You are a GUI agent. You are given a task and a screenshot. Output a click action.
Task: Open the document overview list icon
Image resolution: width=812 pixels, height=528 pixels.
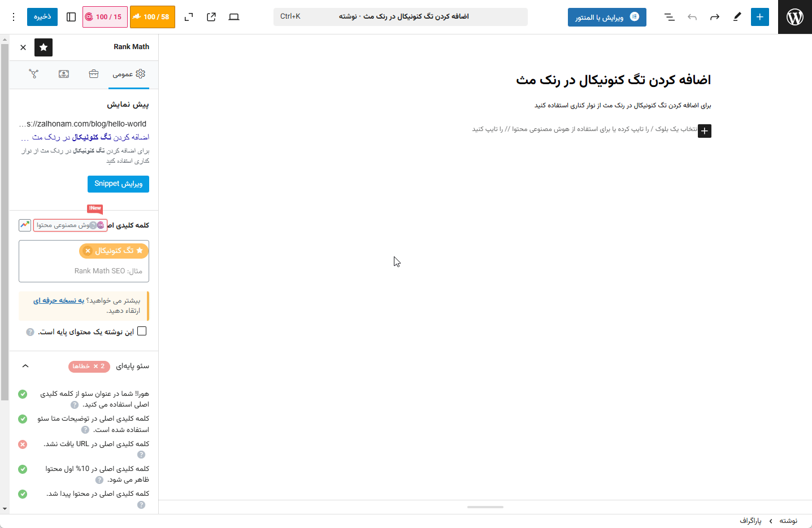point(670,17)
